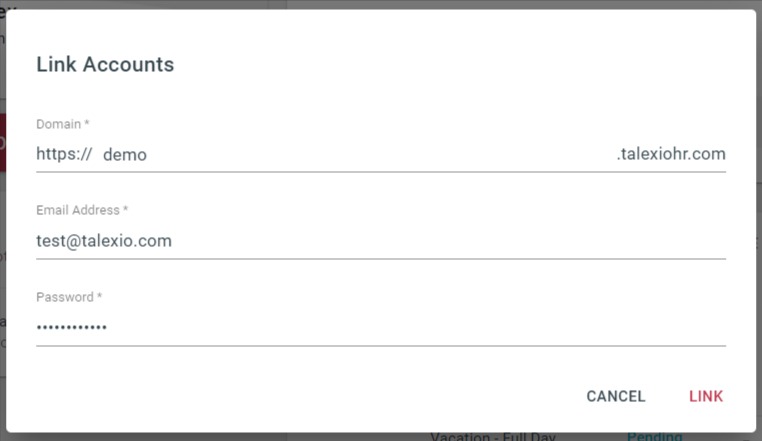Focus the Email Address input field
Viewport: 762px width, 441px height.
pos(380,241)
